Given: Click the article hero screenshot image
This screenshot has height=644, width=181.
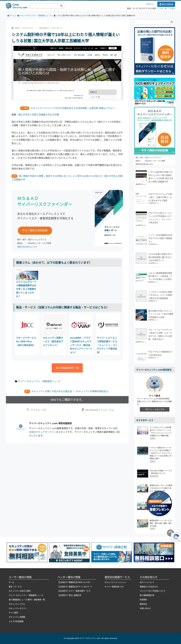Looking at the screenshot, I should click(x=67, y=73).
